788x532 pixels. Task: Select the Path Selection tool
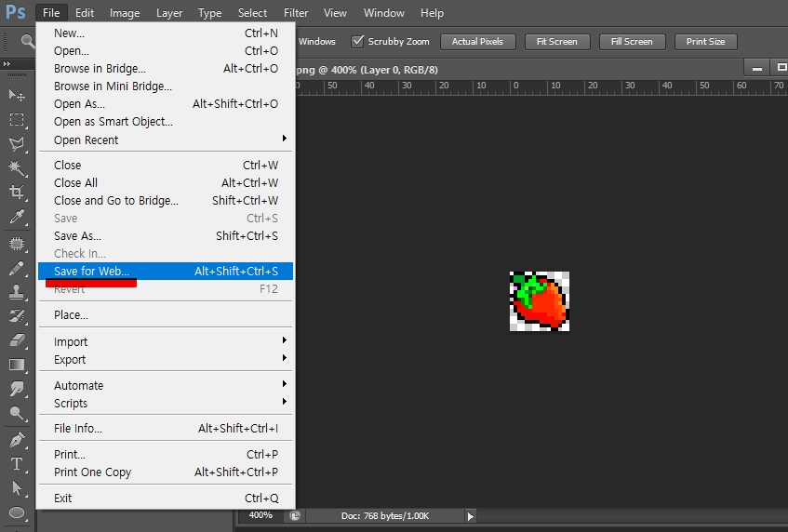[17, 487]
